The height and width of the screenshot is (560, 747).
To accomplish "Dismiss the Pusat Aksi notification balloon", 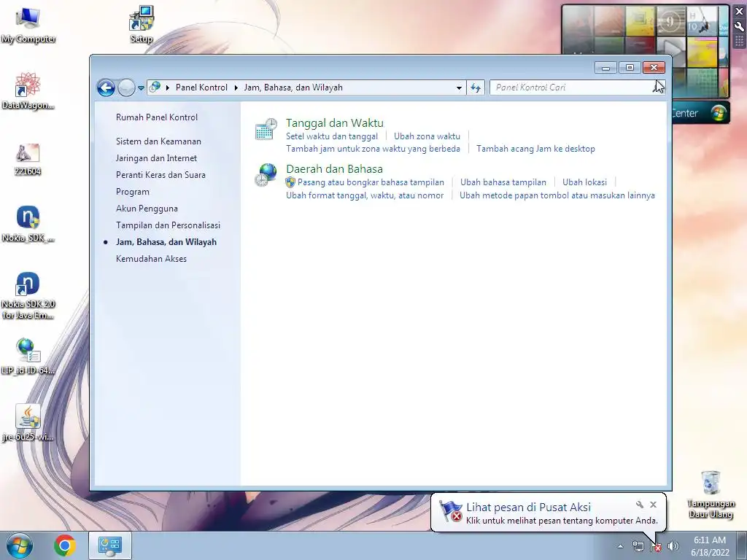I will click(x=653, y=505).
